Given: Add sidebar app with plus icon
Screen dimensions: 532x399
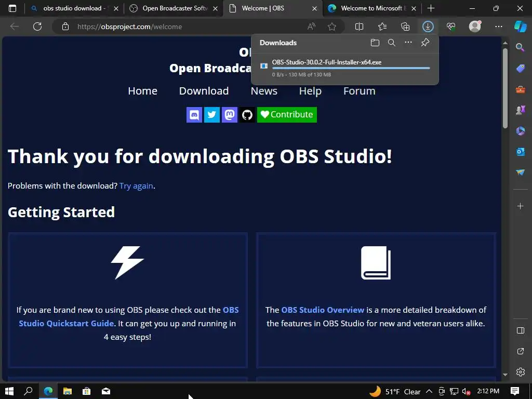Looking at the screenshot, I should [x=520, y=206].
